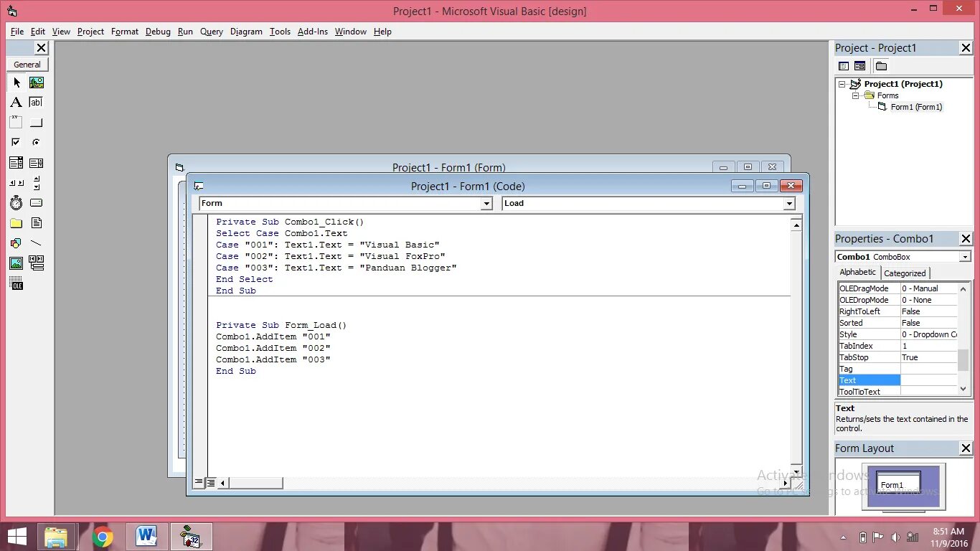
Task: Select Form1 (Form1) in project tree
Action: coord(916,107)
